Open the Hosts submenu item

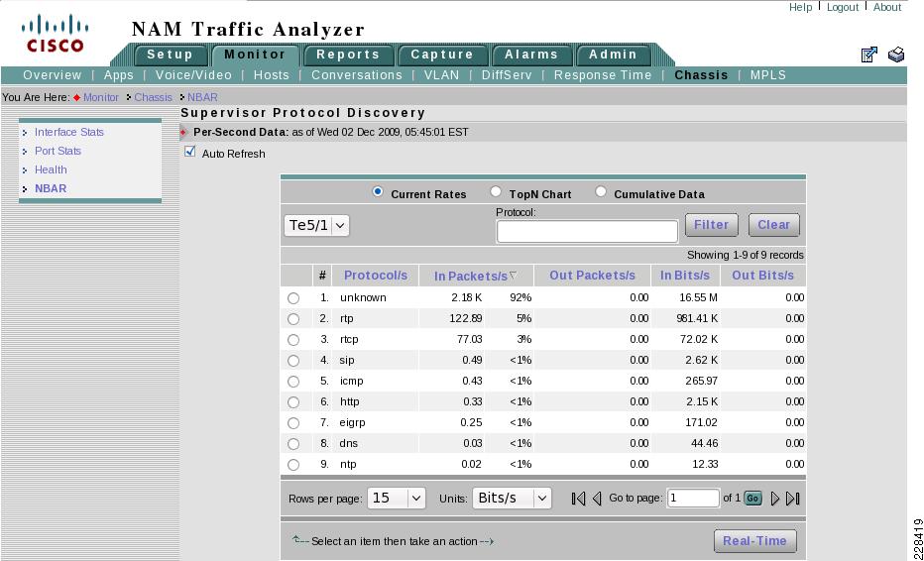click(271, 75)
